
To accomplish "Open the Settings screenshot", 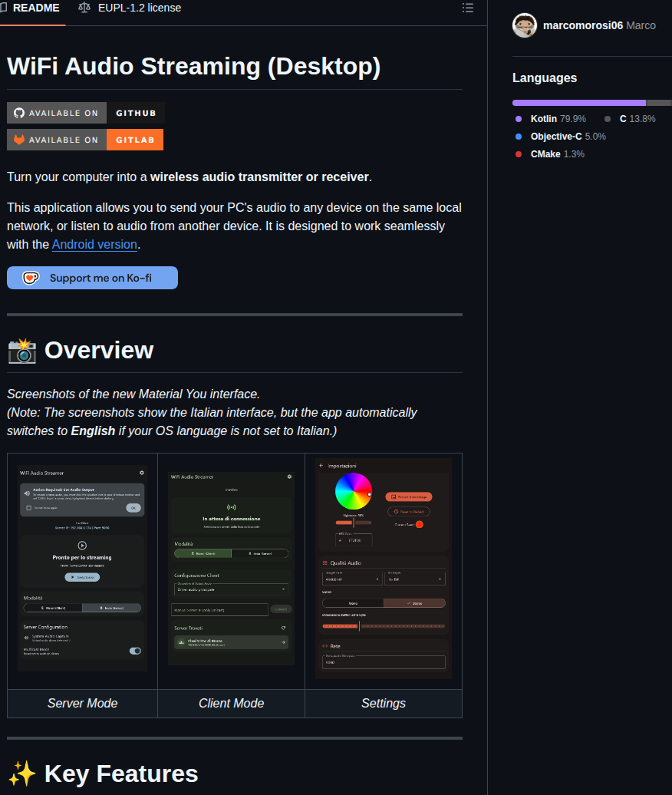I will (384, 569).
